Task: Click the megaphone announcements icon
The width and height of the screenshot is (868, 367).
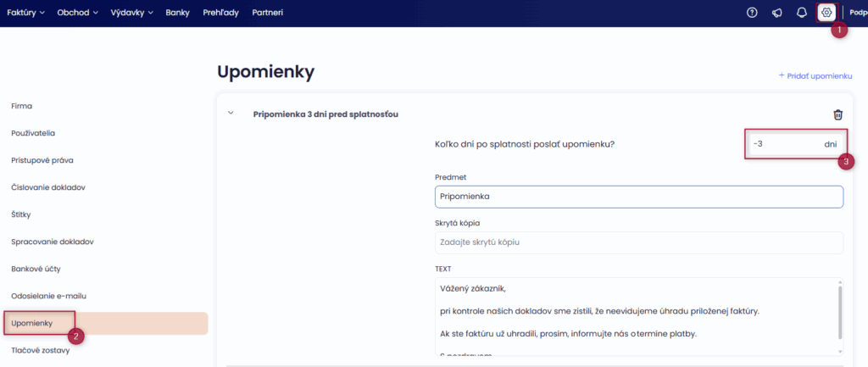Action: click(776, 13)
